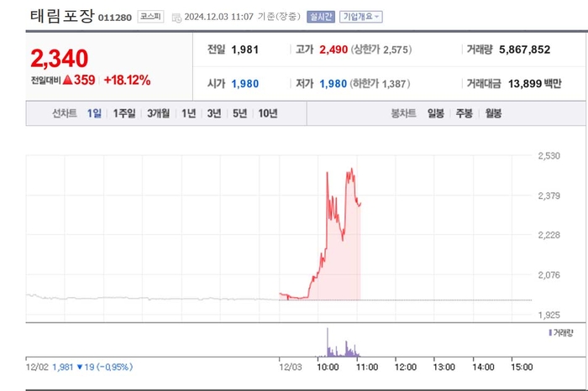The image size is (588, 391).
Task: Click the 2,530 price axis label
Action: pyautogui.click(x=549, y=156)
